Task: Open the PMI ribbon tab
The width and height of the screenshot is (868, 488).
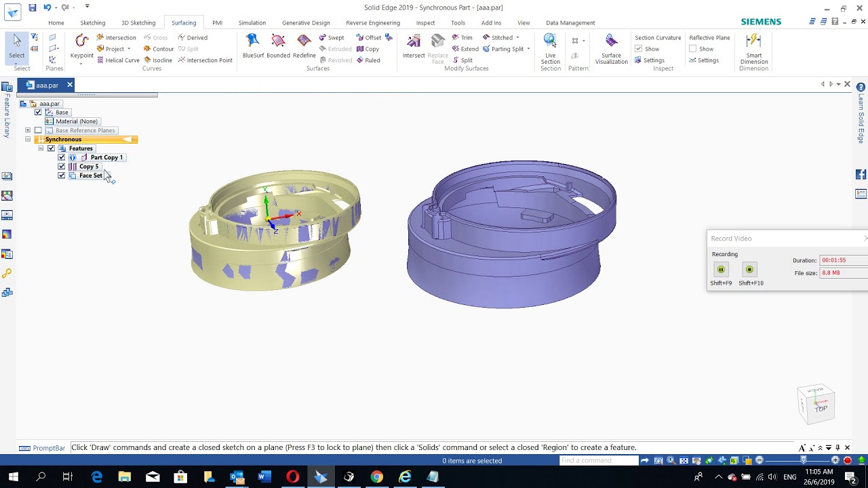Action: (217, 22)
